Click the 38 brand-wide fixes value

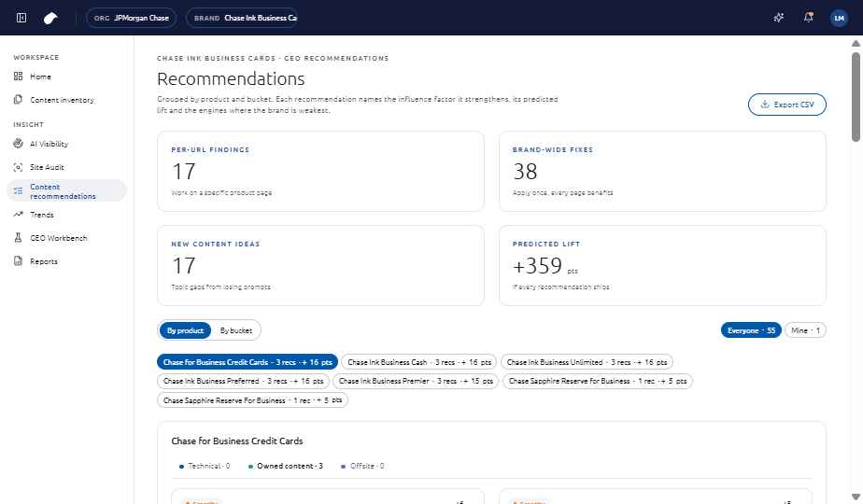[x=525, y=172]
